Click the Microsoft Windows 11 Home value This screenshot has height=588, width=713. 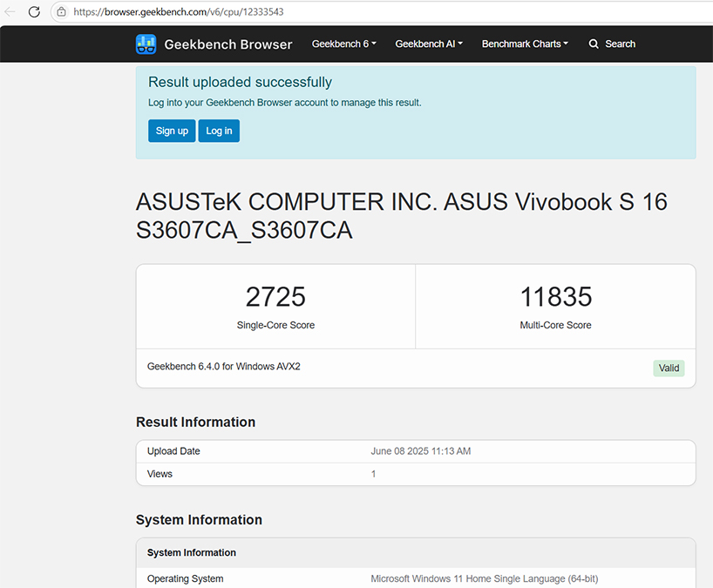485,578
